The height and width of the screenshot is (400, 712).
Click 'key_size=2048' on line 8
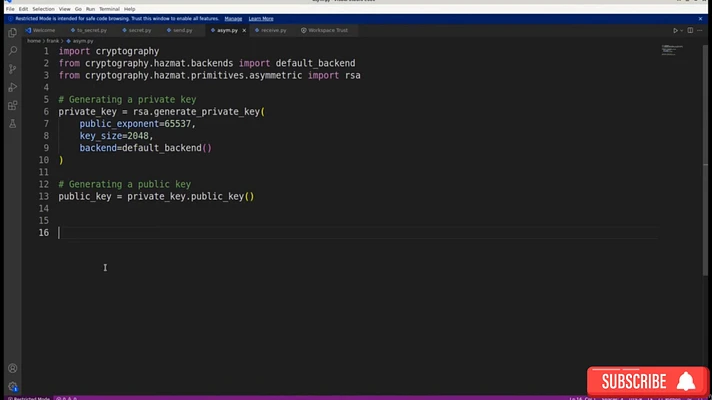[x=114, y=136]
